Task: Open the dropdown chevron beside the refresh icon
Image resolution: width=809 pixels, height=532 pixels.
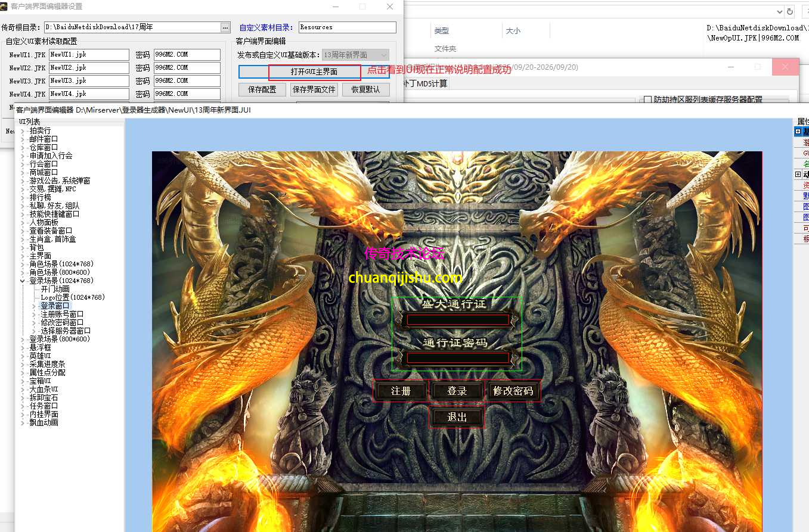Action: click(x=779, y=11)
